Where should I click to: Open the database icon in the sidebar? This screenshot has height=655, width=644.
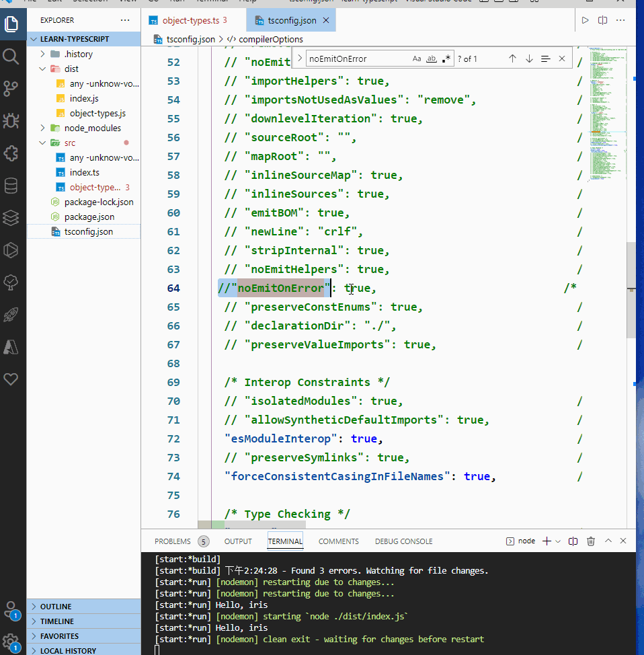(11, 186)
